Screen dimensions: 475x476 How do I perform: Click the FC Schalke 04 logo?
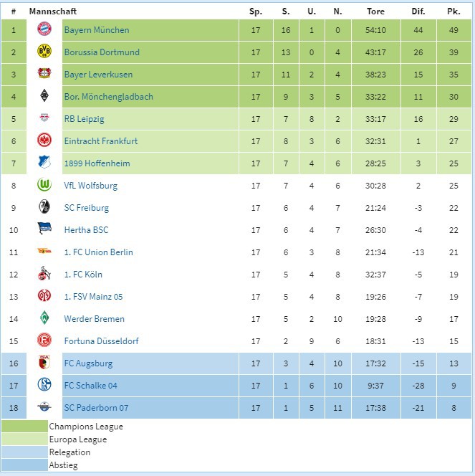click(x=44, y=386)
